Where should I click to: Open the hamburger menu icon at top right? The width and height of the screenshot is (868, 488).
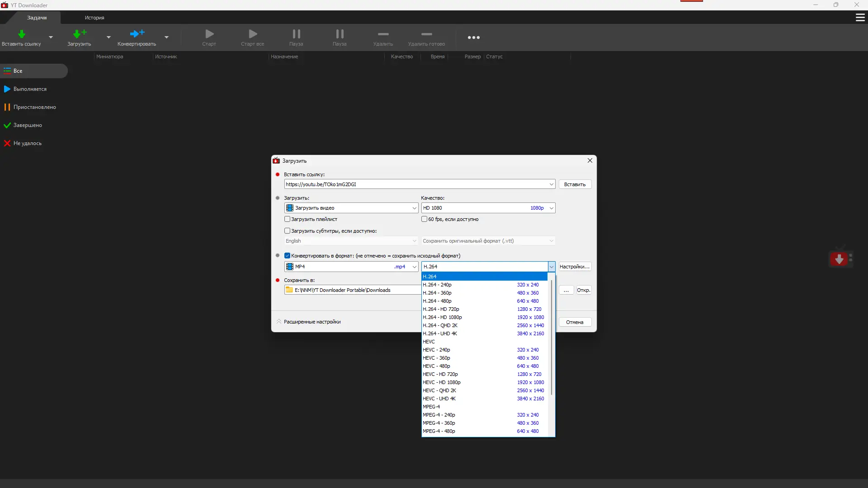860,18
